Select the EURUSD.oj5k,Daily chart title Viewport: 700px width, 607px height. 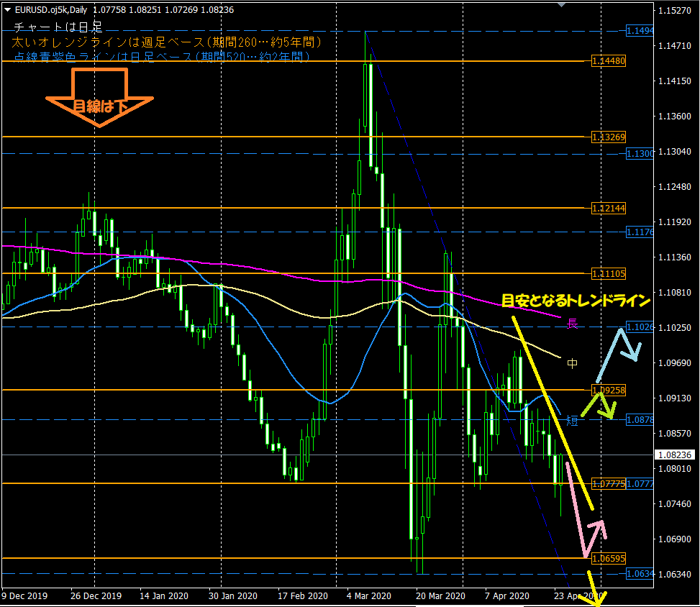pos(51,9)
